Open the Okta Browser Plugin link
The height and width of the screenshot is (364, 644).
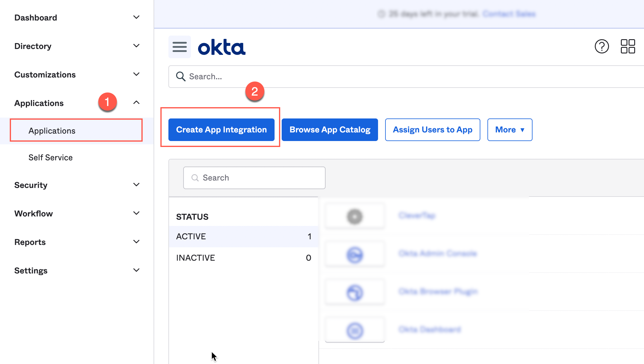click(438, 291)
